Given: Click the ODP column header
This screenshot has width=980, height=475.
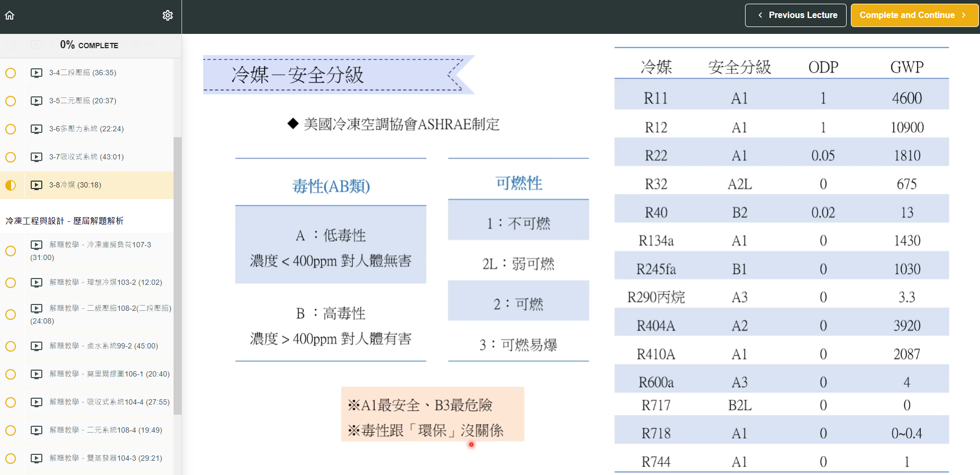Looking at the screenshot, I should pyautogui.click(x=823, y=67).
